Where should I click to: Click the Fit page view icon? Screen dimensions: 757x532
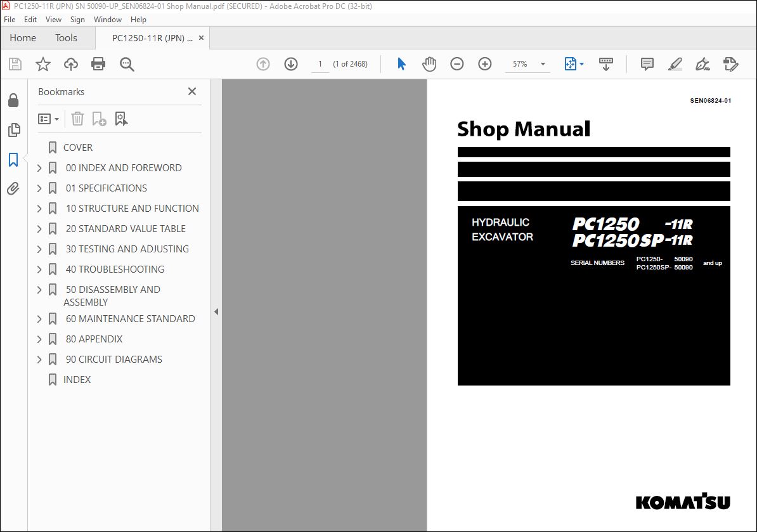click(x=570, y=64)
